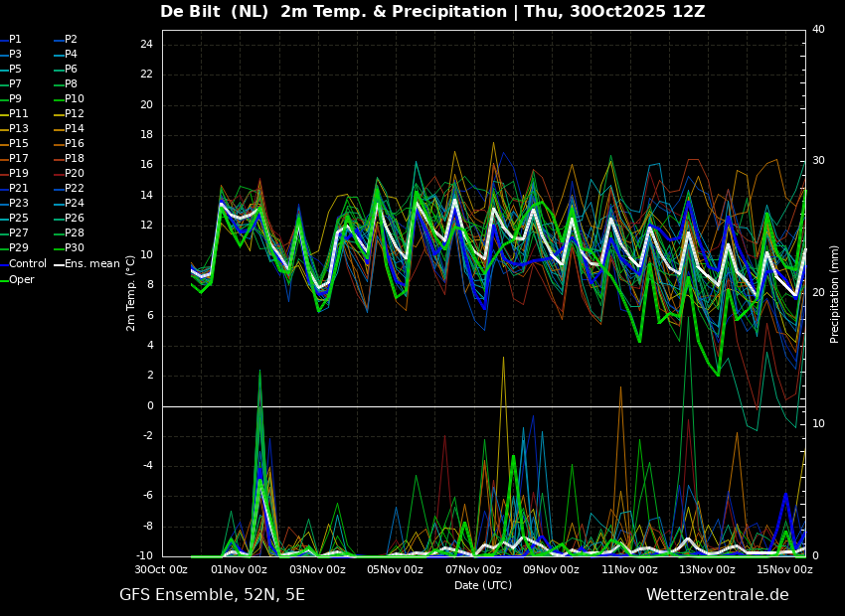This screenshot has width=845, height=616.
Task: Select the P16 legend label
Action: click(75, 143)
